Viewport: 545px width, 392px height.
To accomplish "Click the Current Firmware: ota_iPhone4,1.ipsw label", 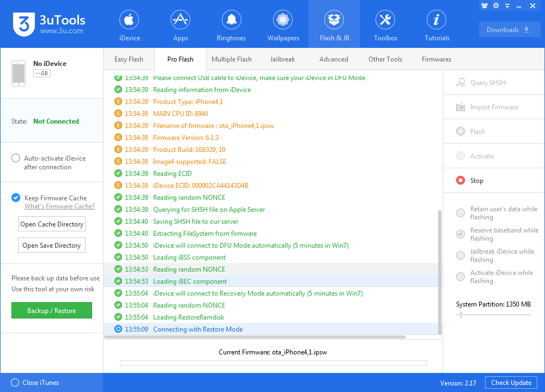I will [x=273, y=352].
